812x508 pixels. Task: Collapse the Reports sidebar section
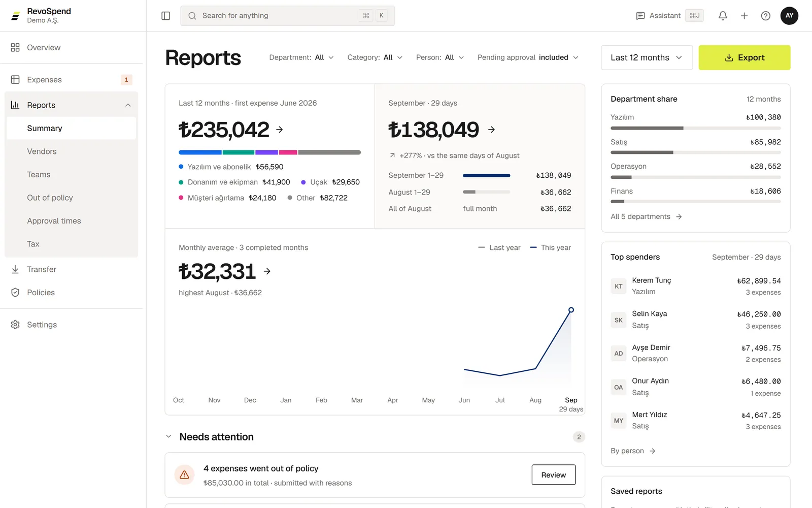(x=128, y=105)
